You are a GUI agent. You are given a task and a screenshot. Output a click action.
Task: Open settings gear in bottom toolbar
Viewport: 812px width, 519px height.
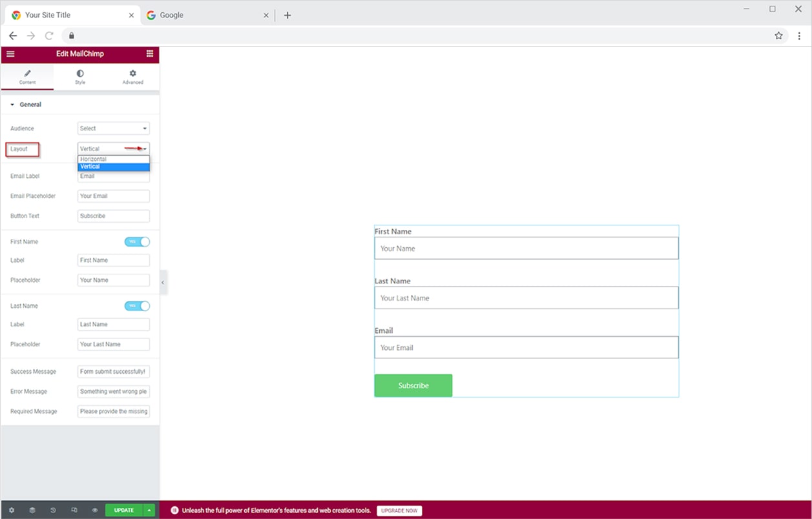(11, 511)
